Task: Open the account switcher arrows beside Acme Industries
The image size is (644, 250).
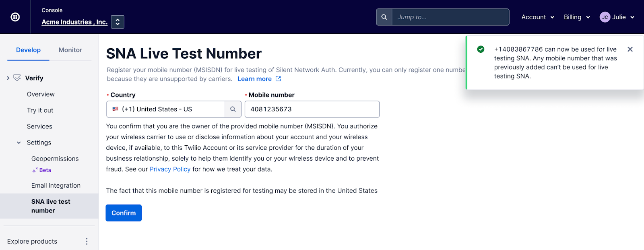Action: (117, 21)
